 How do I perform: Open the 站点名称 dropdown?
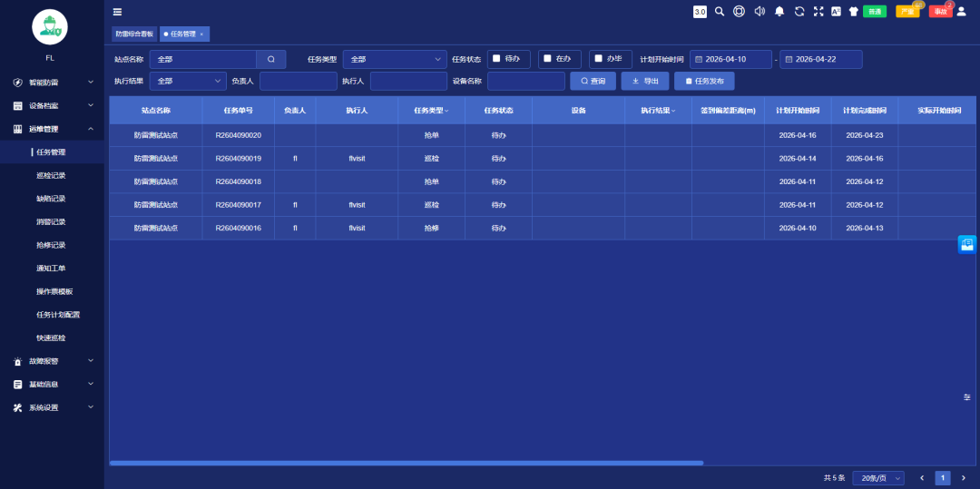(203, 59)
